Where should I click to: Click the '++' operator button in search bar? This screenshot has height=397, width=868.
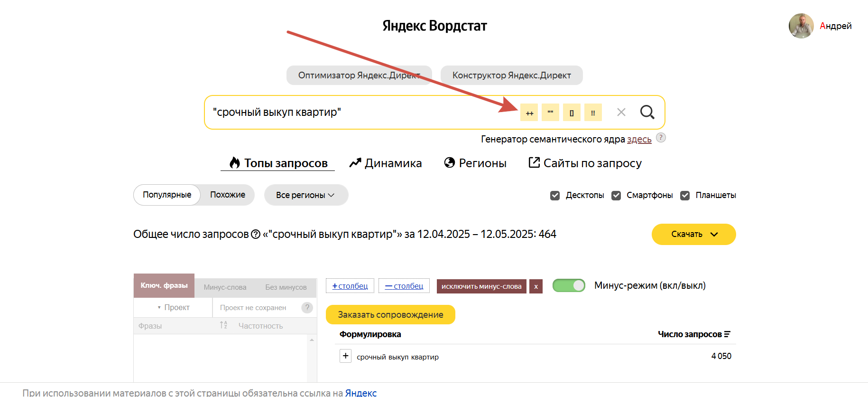529,113
